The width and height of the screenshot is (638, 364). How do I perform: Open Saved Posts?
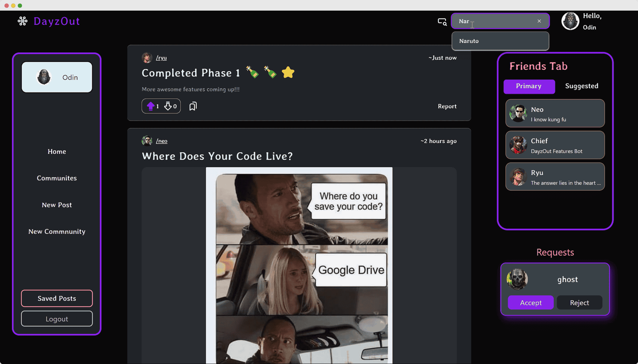tap(57, 298)
